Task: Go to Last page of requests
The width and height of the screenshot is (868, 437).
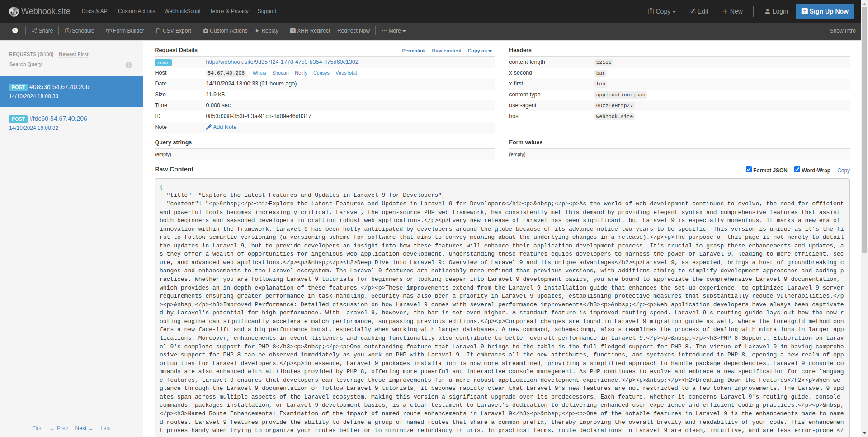Action: pyautogui.click(x=105, y=428)
